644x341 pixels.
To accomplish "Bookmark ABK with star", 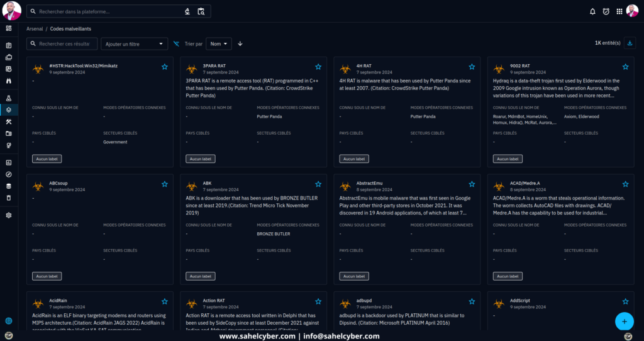I will (x=318, y=184).
